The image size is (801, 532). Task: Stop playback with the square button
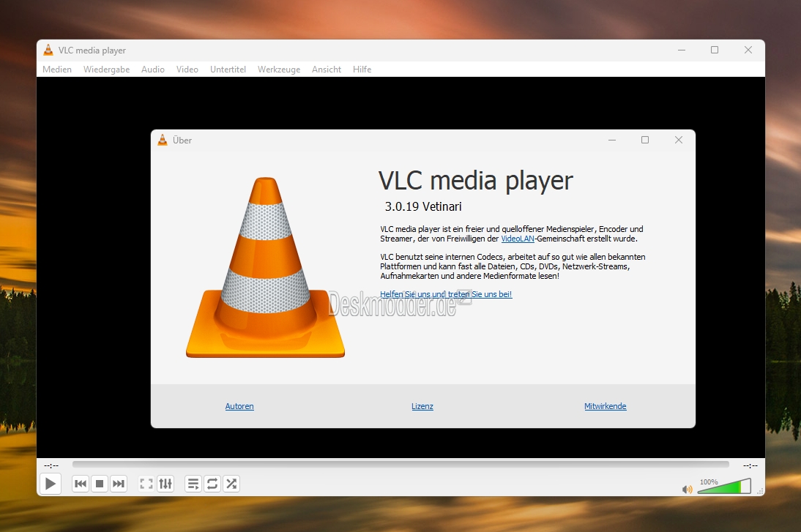(100, 484)
